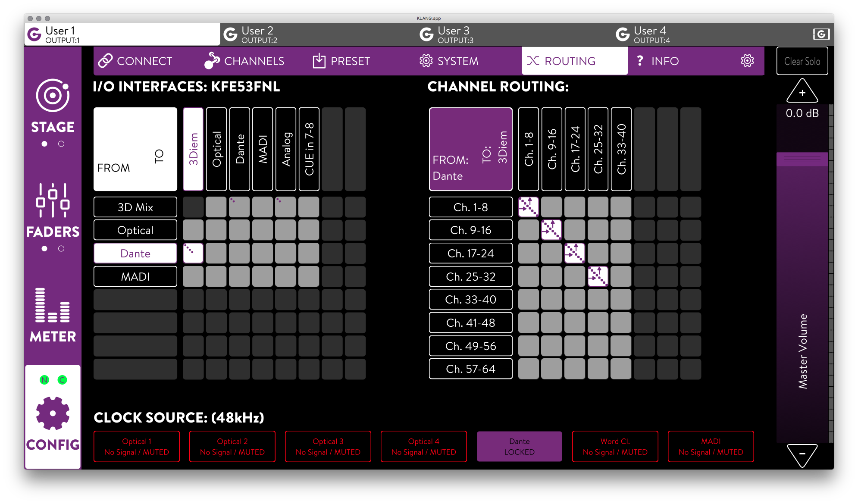Open the STAGE view icon

(x=53, y=96)
